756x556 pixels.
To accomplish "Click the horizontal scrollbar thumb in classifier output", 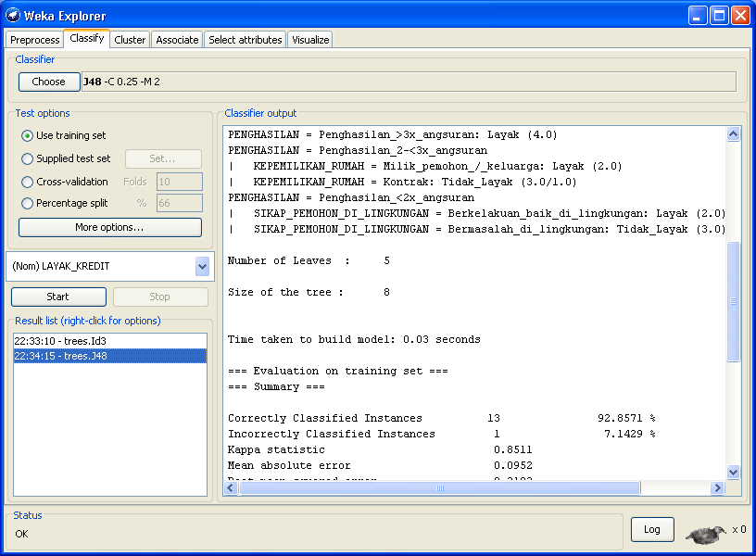I will tap(440, 488).
